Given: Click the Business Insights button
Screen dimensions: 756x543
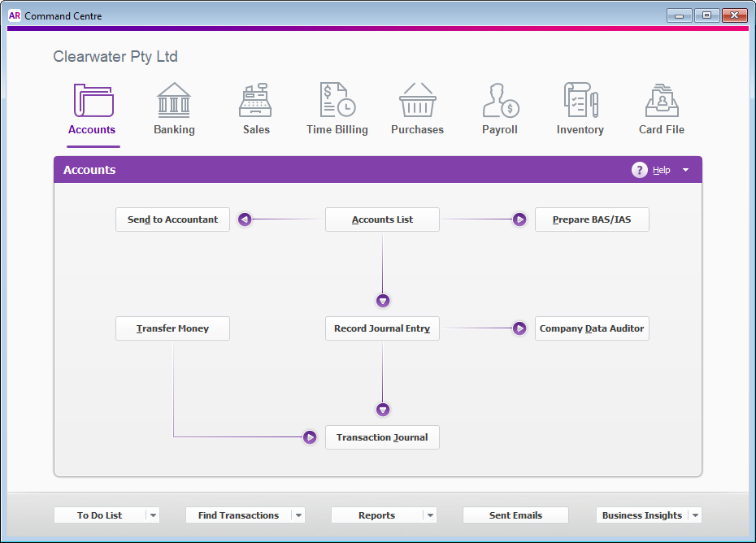Looking at the screenshot, I should [x=641, y=515].
